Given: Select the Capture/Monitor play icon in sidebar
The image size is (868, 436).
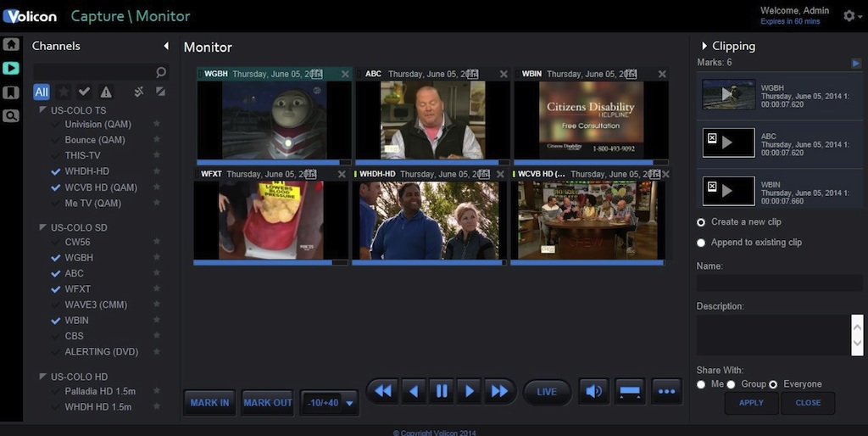Looking at the screenshot, I should pyautogui.click(x=11, y=68).
